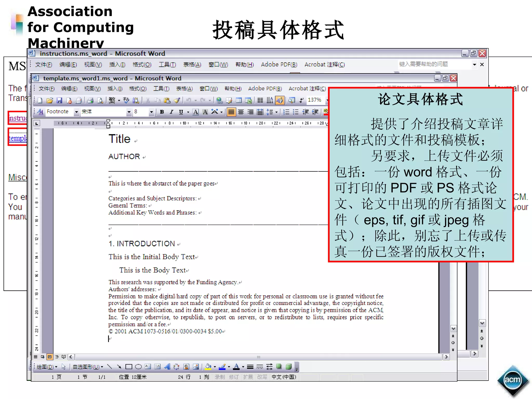Click the Format Painter brush icon
This screenshot has width=532, height=399.
[x=177, y=100]
